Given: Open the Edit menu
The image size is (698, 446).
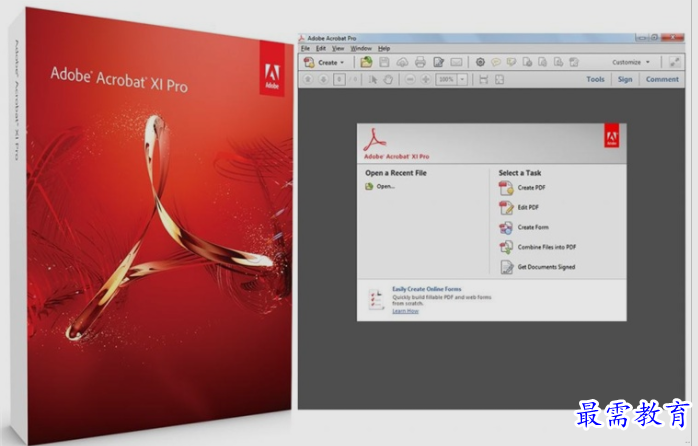Looking at the screenshot, I should (x=321, y=49).
